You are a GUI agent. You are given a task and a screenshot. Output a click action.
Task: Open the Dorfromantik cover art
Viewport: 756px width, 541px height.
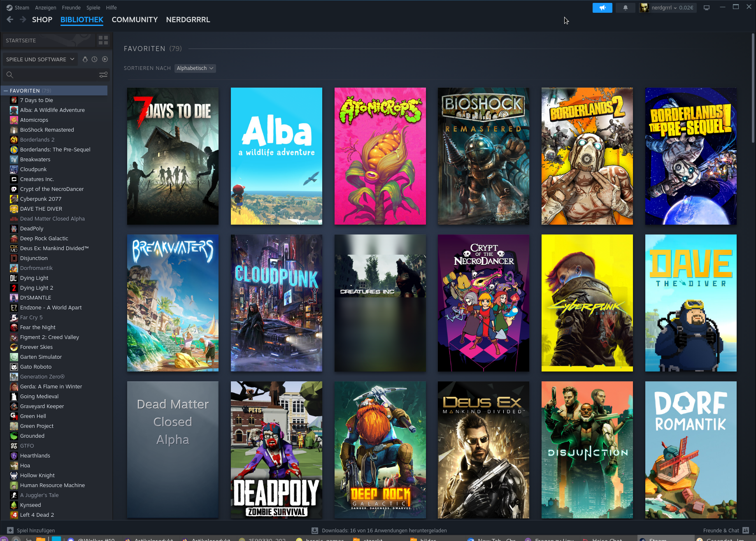691,450
